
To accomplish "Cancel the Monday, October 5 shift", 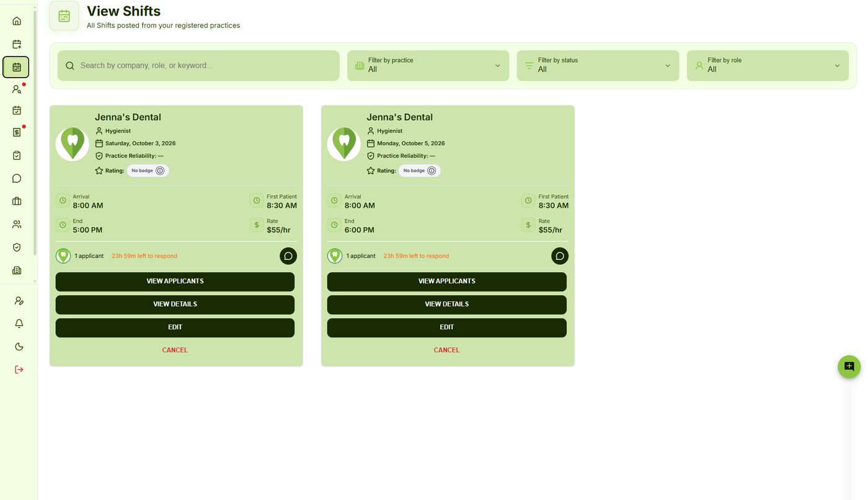I will point(446,350).
